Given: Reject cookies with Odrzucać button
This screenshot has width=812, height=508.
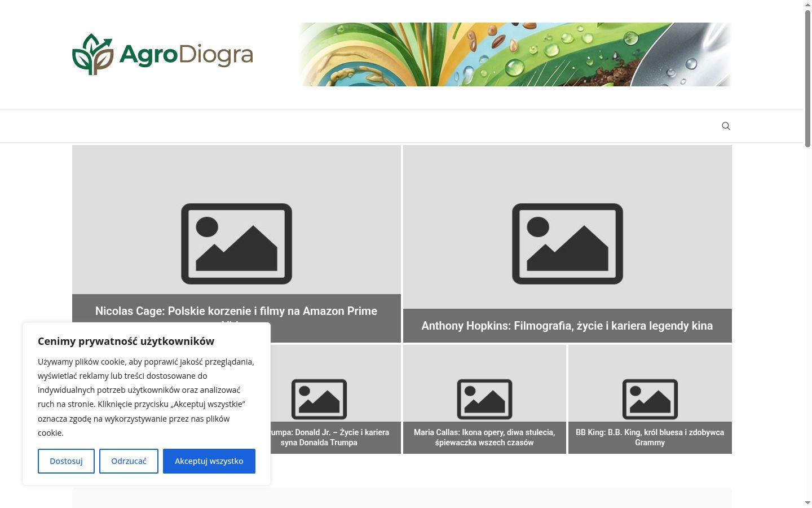Looking at the screenshot, I should coord(129,461).
